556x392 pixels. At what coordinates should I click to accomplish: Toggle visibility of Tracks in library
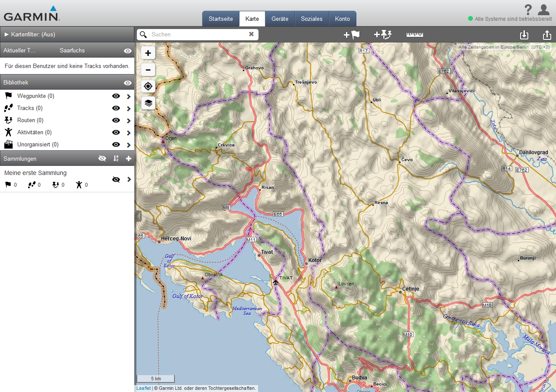click(x=116, y=108)
